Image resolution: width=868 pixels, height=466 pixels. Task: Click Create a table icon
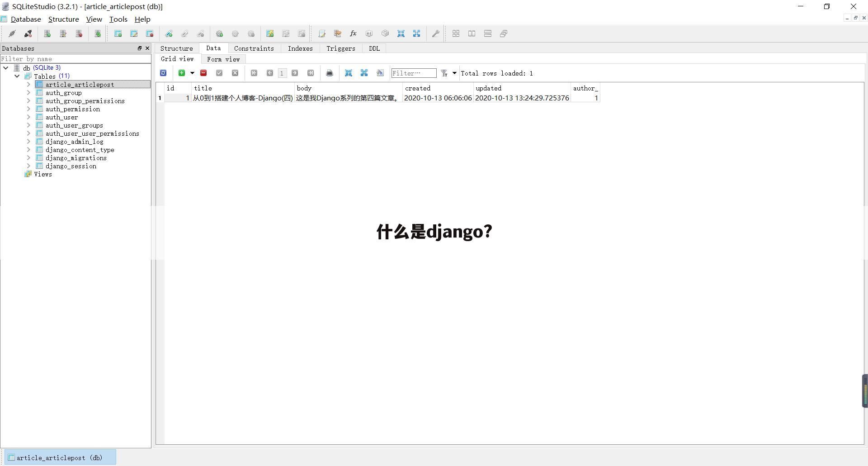pyautogui.click(x=118, y=33)
